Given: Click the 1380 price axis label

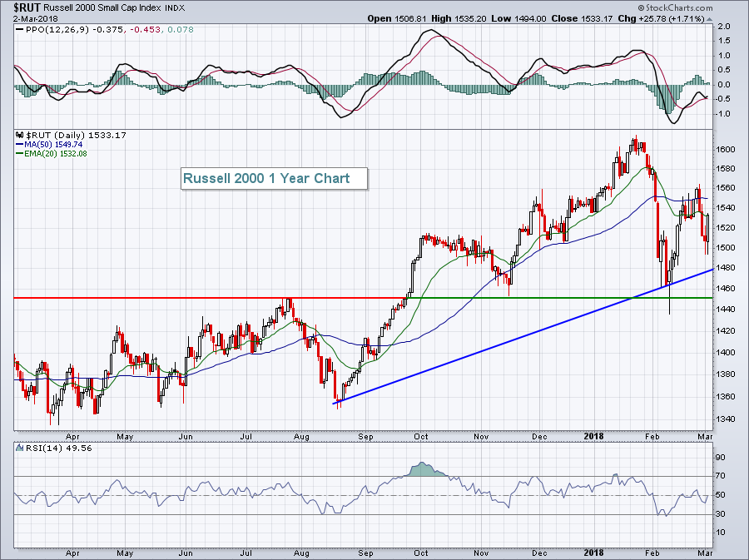Looking at the screenshot, I should 726,374.
